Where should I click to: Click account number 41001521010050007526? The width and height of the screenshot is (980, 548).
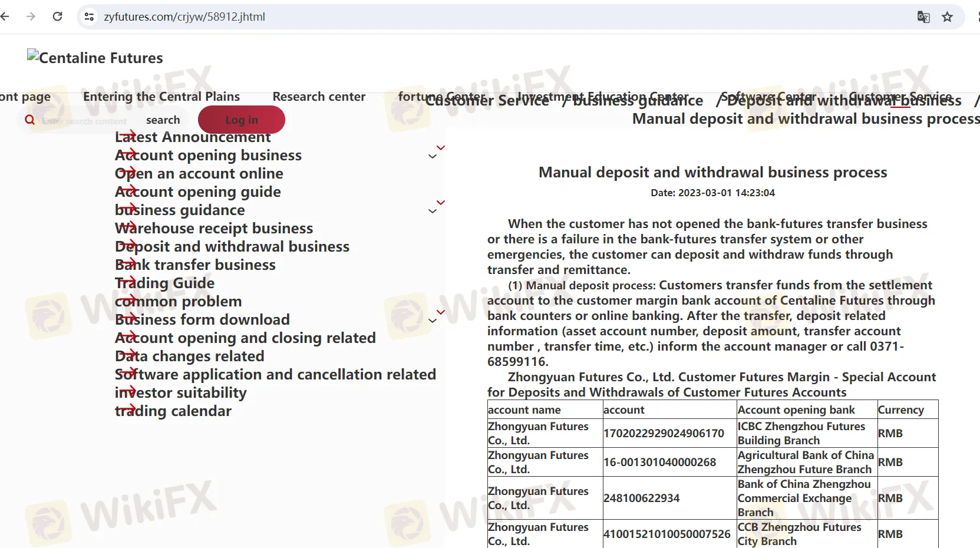pyautogui.click(x=666, y=534)
